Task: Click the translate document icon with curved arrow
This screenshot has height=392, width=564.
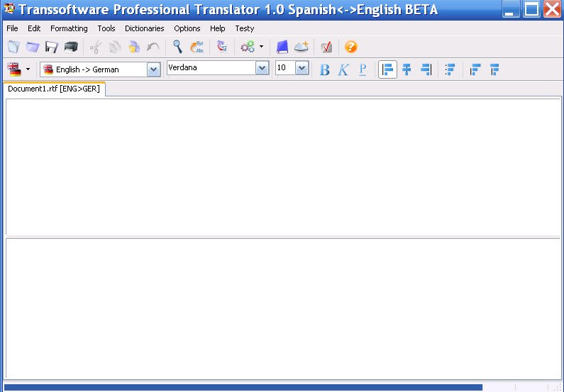Action: [x=222, y=47]
